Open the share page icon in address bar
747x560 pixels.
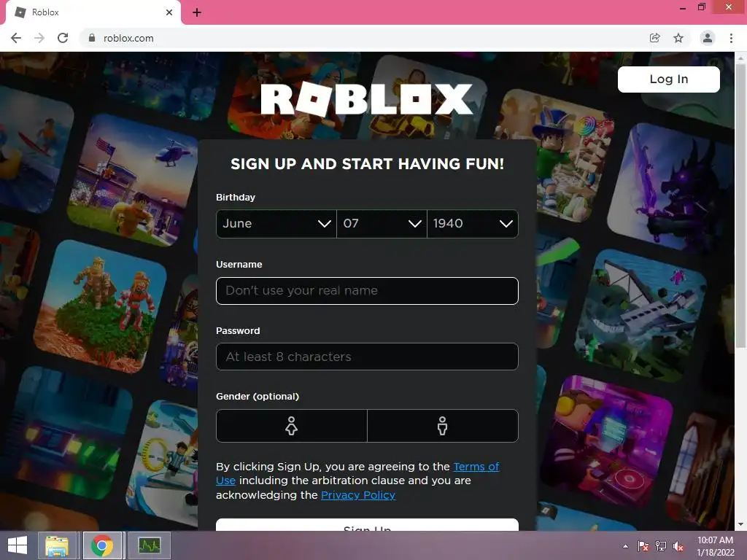click(655, 38)
